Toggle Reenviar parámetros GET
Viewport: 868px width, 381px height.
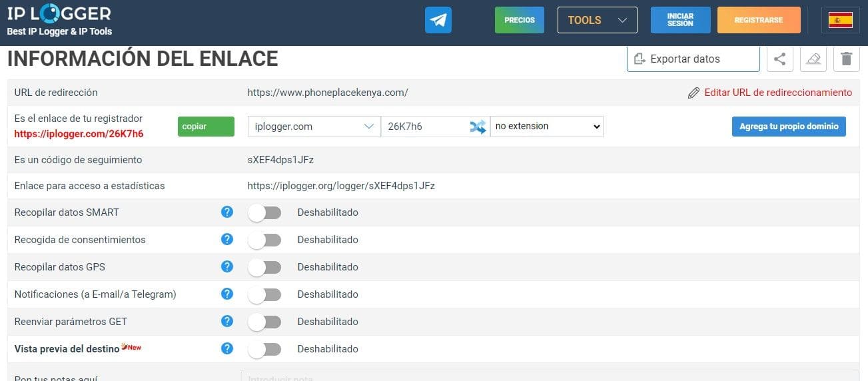264,322
